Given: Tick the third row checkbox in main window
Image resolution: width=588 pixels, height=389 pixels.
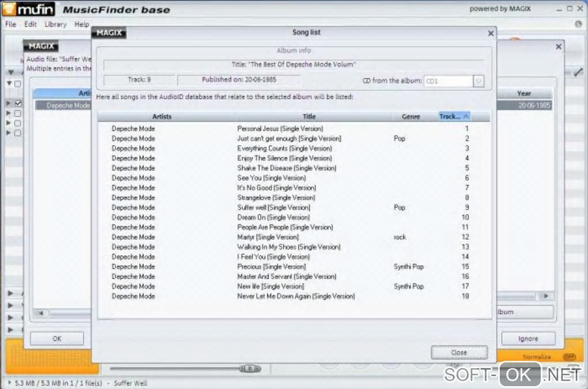Looking at the screenshot, I should 18,123.
